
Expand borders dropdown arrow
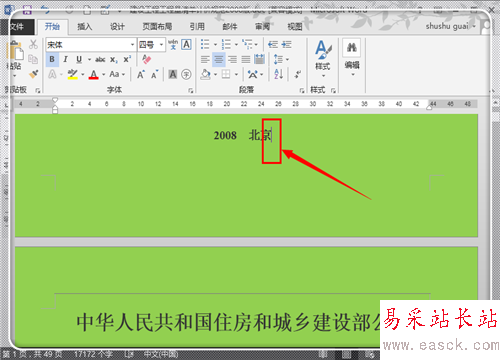[236, 74]
